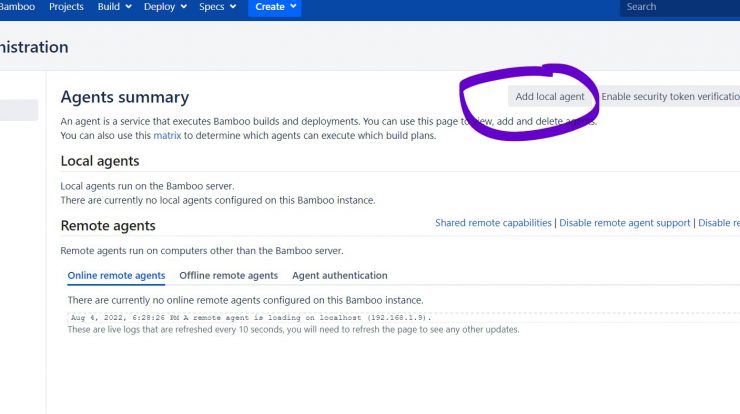Click Disable remote agent support link
This screenshot has width=740, height=414.
point(624,223)
